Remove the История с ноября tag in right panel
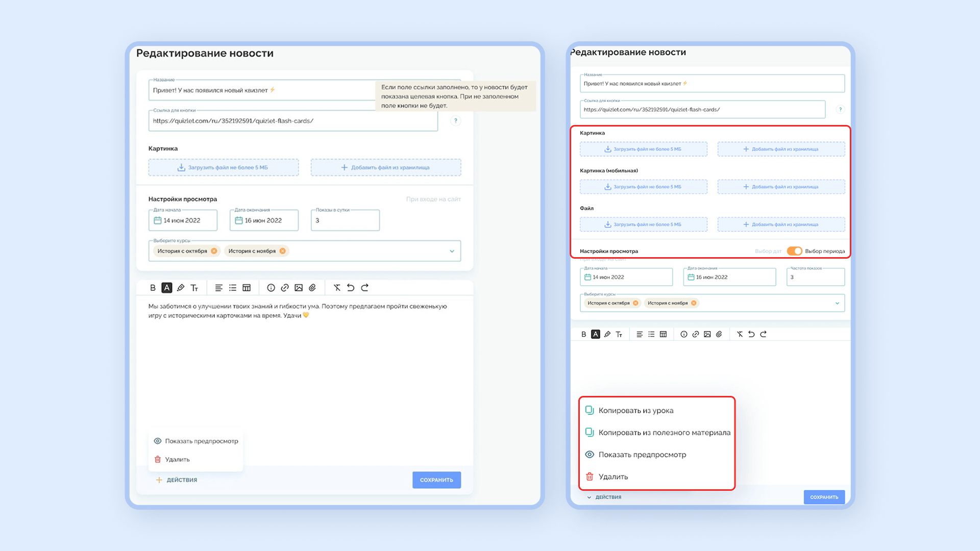Screen dimensions: 980x551 tap(694, 303)
